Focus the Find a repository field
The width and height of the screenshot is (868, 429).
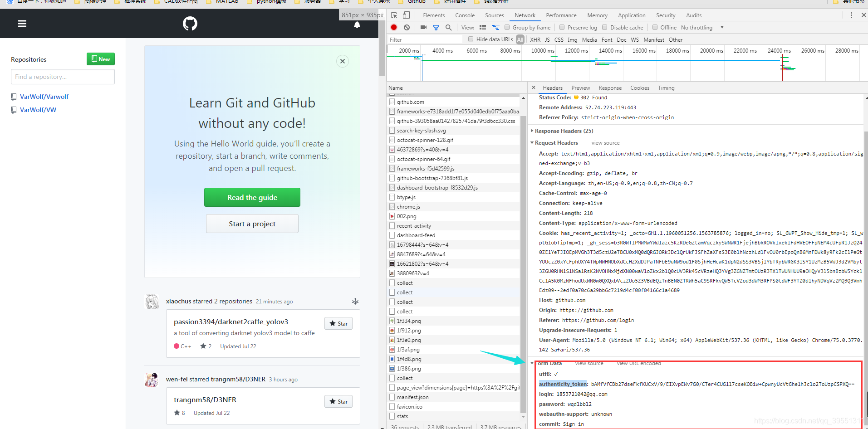coord(63,77)
